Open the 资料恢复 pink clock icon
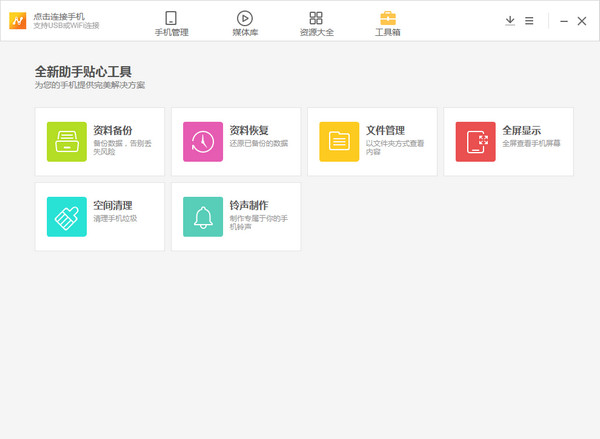The width and height of the screenshot is (600, 439). click(x=203, y=142)
